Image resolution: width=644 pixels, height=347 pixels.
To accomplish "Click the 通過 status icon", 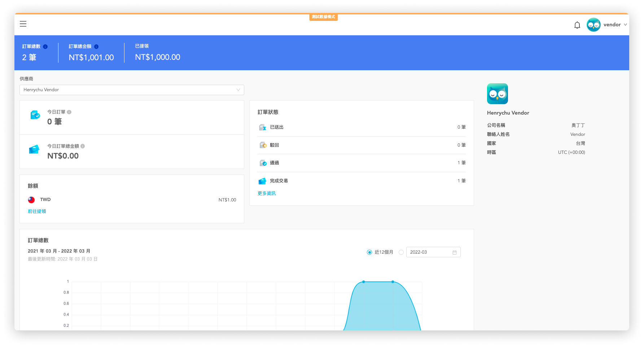I will [x=263, y=163].
